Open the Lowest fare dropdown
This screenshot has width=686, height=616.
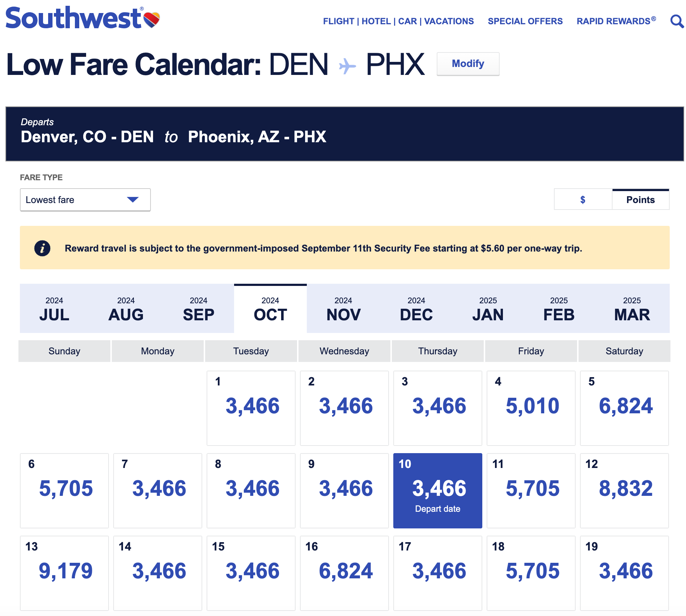point(85,200)
